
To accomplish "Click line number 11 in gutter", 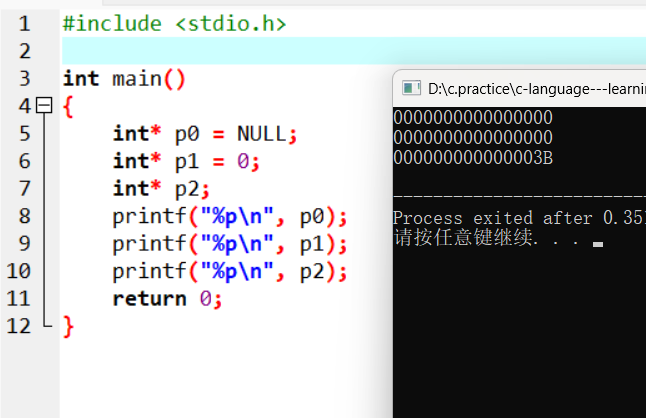I will click(x=19, y=298).
